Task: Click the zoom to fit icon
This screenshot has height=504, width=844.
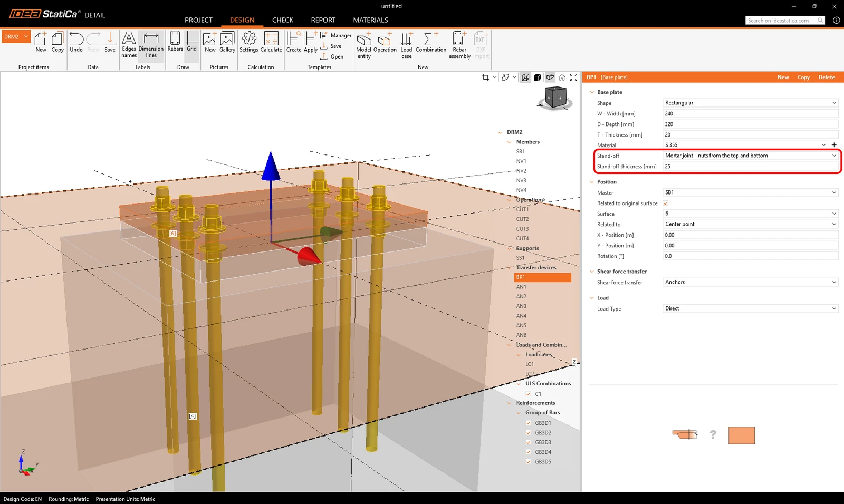Action: pos(573,77)
